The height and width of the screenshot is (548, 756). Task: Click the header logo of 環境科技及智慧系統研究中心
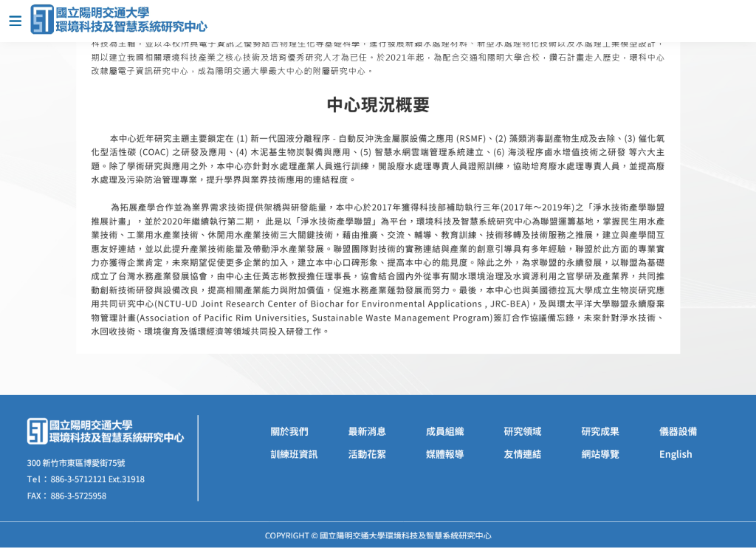pos(119,20)
